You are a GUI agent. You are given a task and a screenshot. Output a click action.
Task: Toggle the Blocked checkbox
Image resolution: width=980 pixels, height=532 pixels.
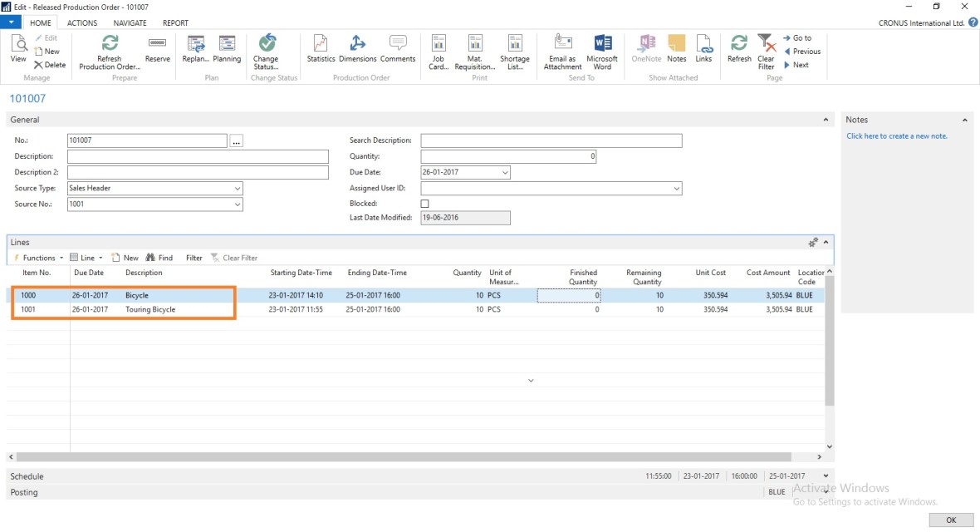click(x=425, y=204)
